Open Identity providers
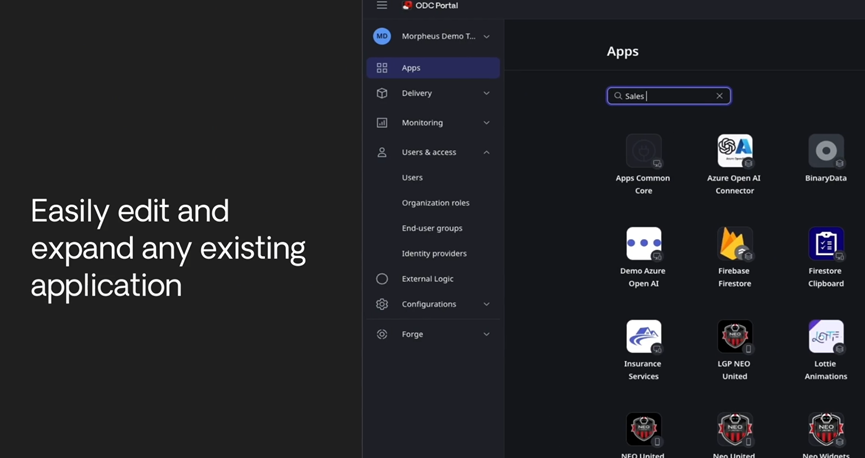 pyautogui.click(x=434, y=254)
